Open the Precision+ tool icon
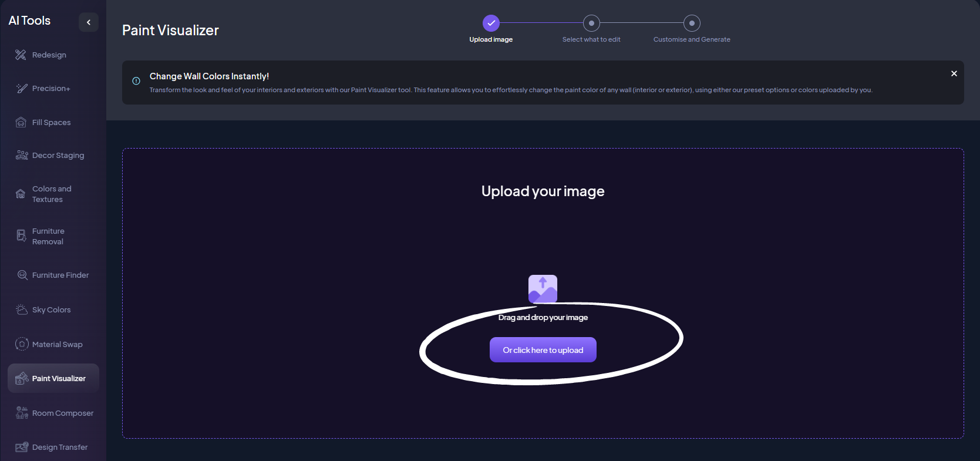The image size is (980, 461). (x=22, y=88)
